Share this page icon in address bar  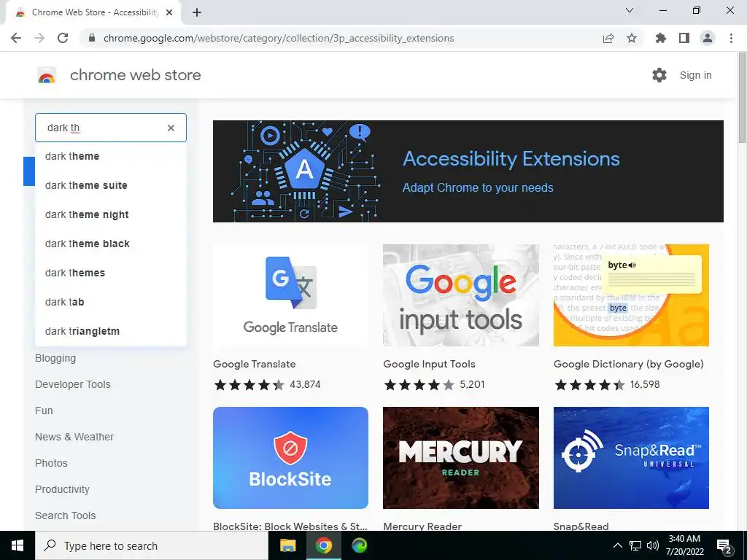click(608, 38)
